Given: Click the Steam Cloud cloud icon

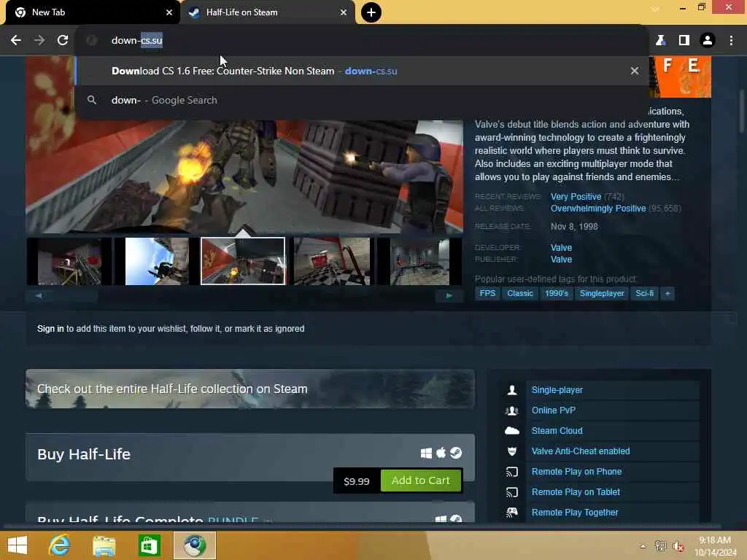Looking at the screenshot, I should click(512, 431).
